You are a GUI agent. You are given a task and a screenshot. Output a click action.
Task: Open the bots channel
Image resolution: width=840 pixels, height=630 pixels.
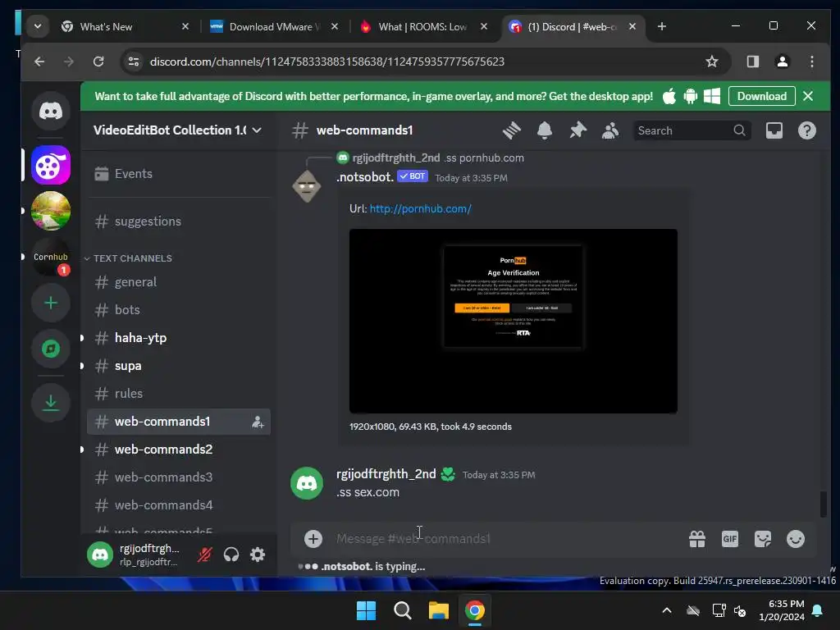coord(179,309)
